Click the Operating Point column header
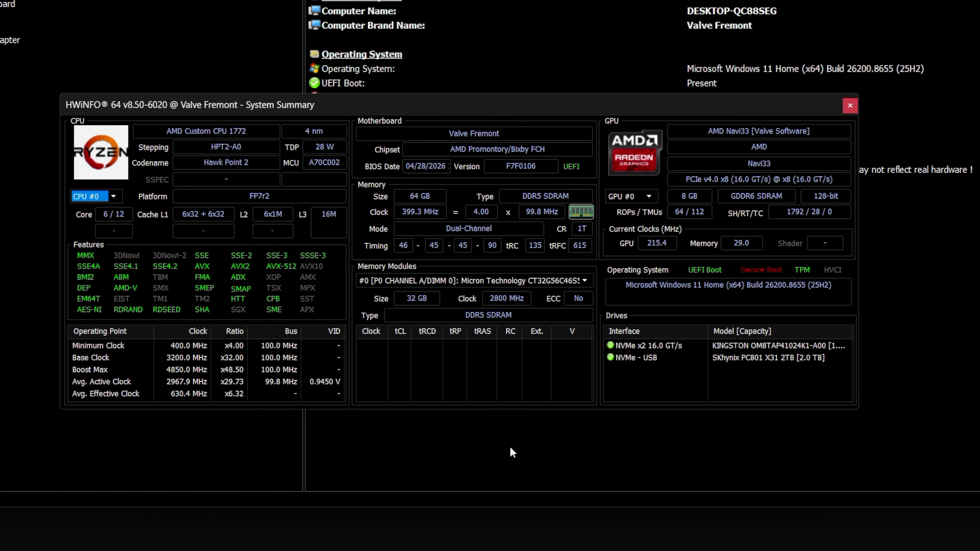 click(x=111, y=331)
